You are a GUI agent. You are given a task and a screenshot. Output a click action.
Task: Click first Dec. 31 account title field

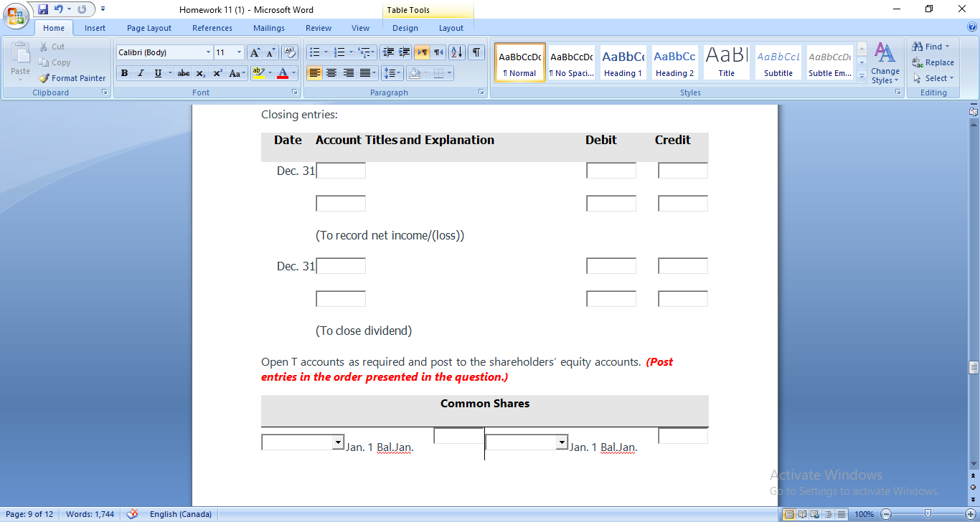341,170
